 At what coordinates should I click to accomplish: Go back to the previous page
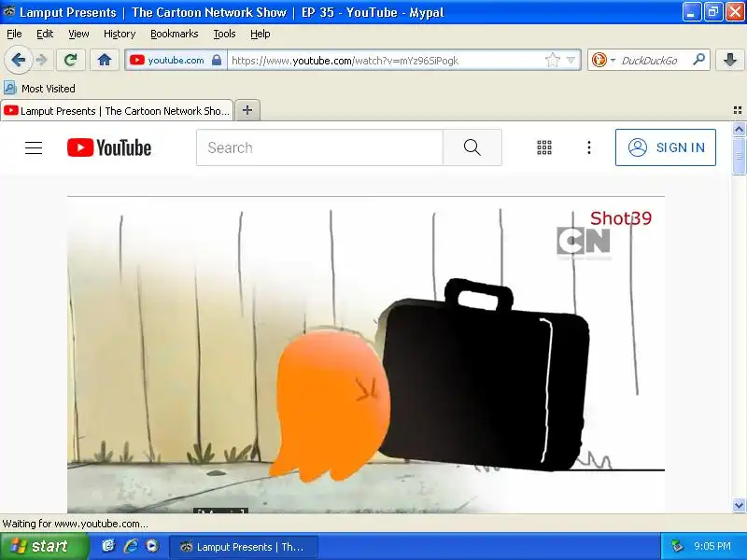[18, 60]
